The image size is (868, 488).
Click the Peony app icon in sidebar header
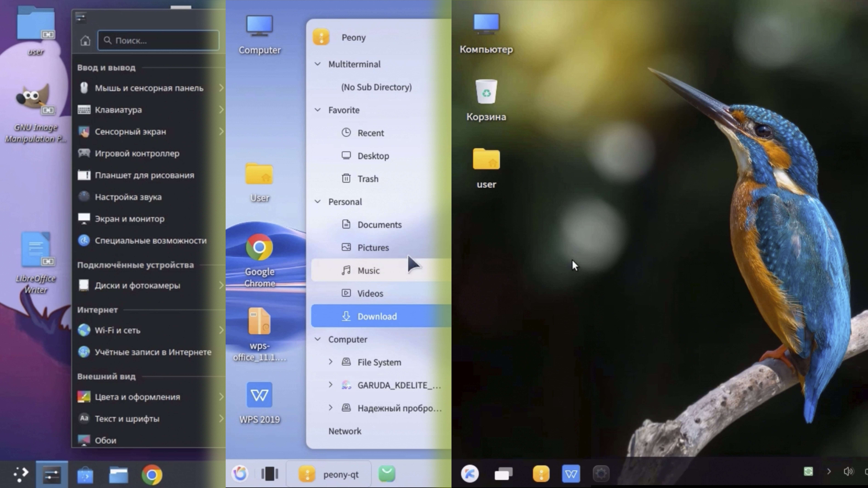(321, 37)
